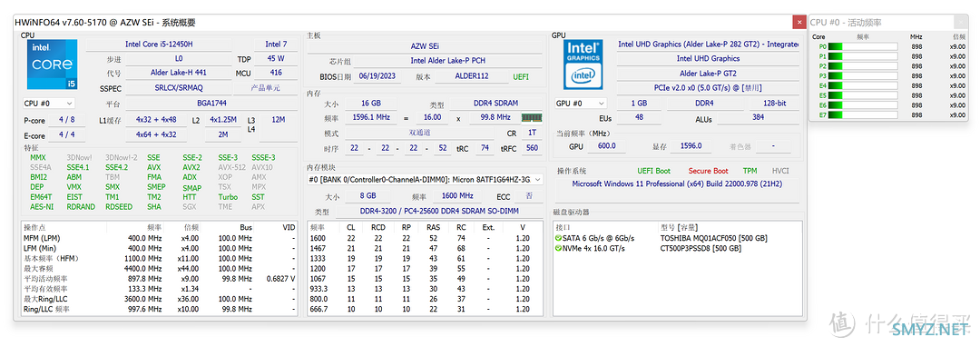
Task: Click the green check icon beside NVMe 4x
Action: 558,248
